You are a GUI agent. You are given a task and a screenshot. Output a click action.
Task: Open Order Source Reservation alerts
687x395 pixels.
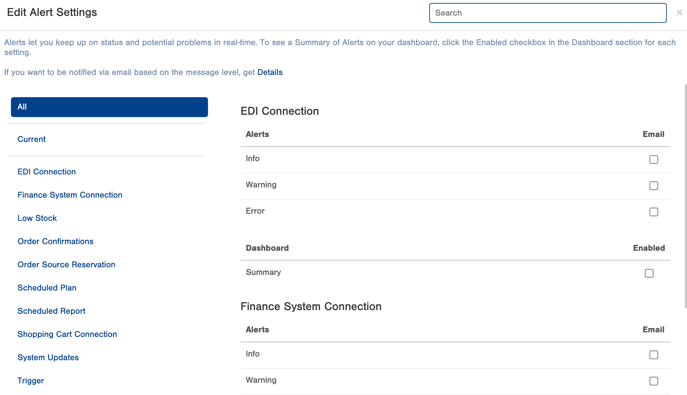[x=66, y=265]
